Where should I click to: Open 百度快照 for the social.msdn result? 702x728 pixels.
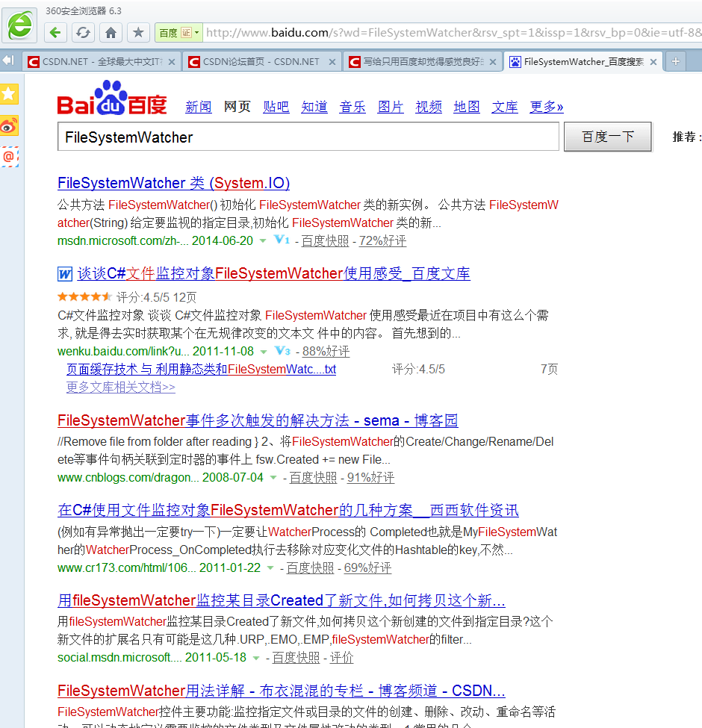(296, 658)
